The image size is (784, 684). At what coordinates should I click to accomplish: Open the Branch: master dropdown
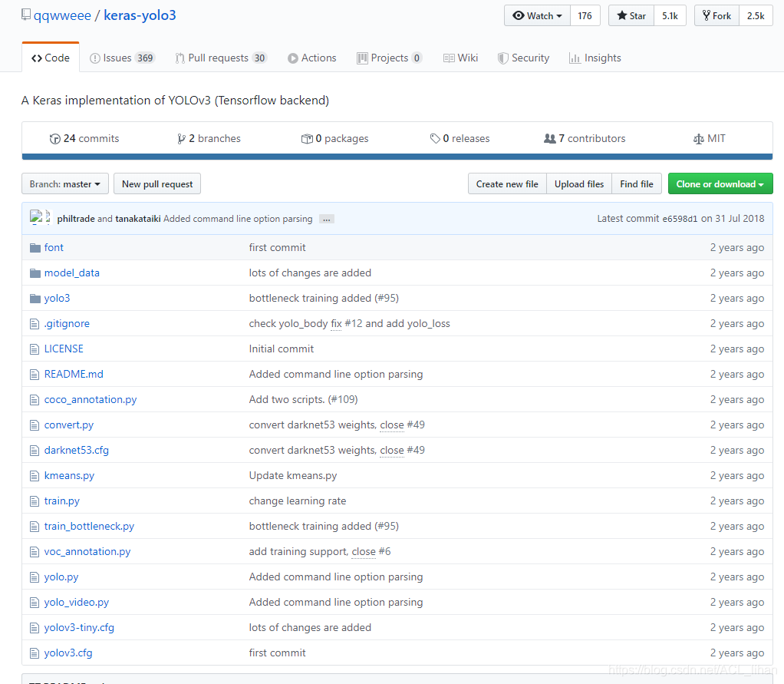(x=65, y=184)
